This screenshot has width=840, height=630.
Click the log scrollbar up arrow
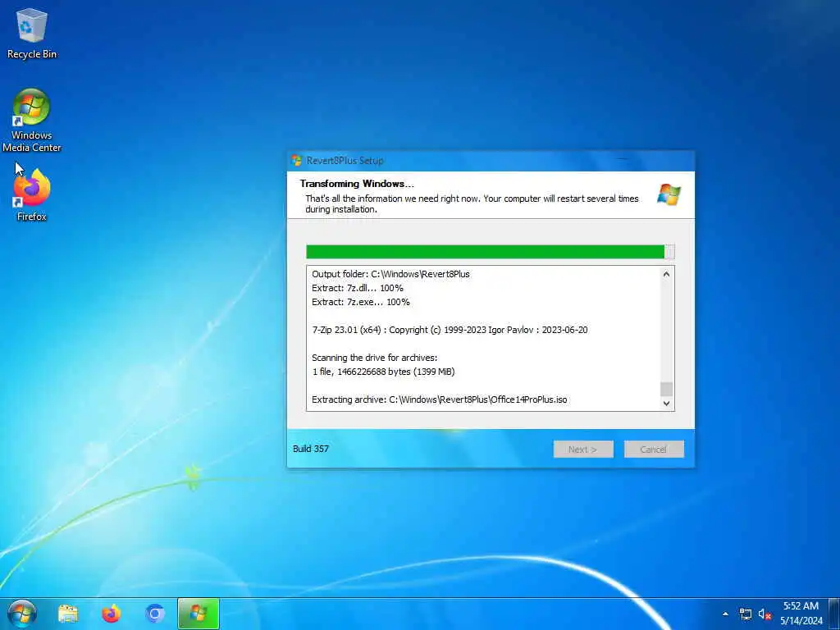coord(666,274)
